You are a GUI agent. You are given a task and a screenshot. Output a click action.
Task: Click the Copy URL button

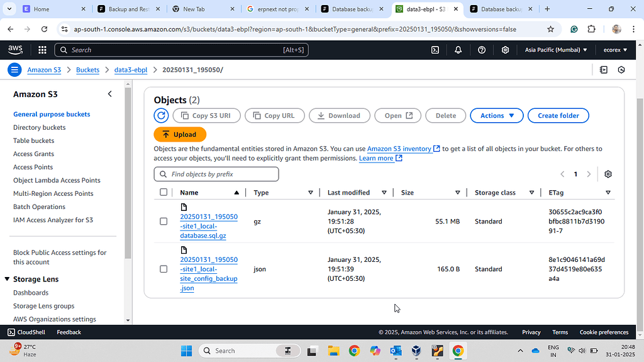point(275,116)
